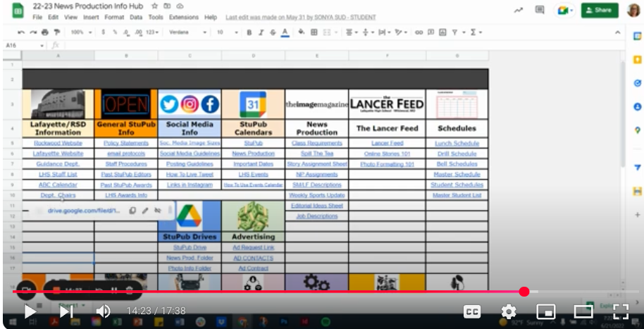
Task: Click the green Share button
Action: 600,10
